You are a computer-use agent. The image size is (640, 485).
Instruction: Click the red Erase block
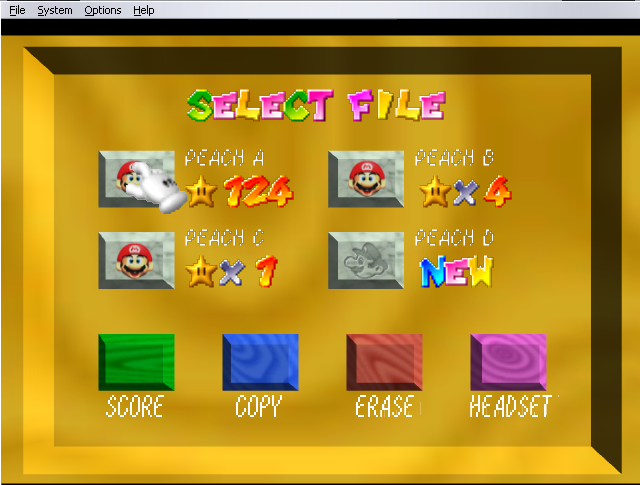[384, 363]
